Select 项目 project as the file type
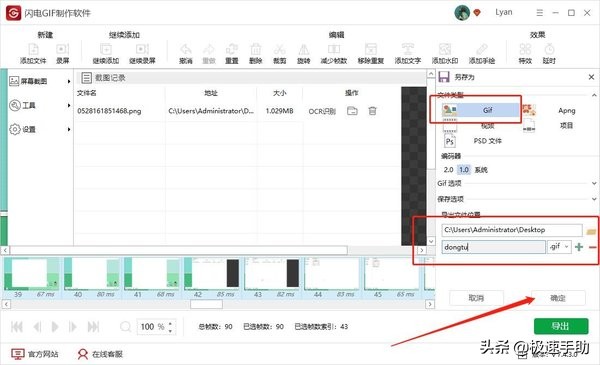Image resolution: width=600 pixels, height=365 pixels. pos(566,125)
